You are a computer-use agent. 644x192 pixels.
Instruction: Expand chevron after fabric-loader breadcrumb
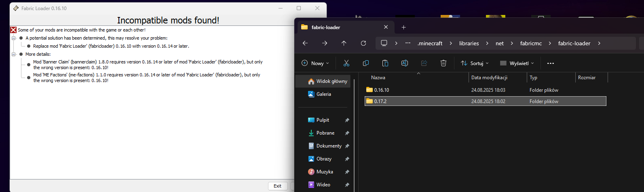[x=599, y=43]
